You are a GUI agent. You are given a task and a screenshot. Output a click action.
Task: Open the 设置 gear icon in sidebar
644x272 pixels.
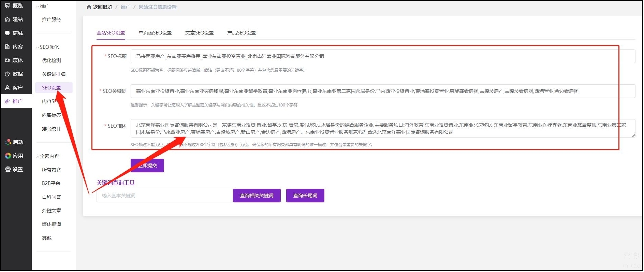[8, 170]
